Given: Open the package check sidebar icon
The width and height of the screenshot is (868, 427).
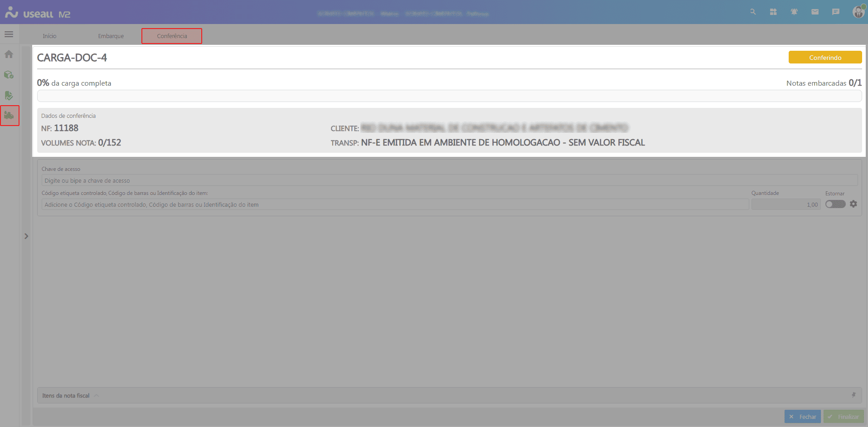Looking at the screenshot, I should point(9,75).
